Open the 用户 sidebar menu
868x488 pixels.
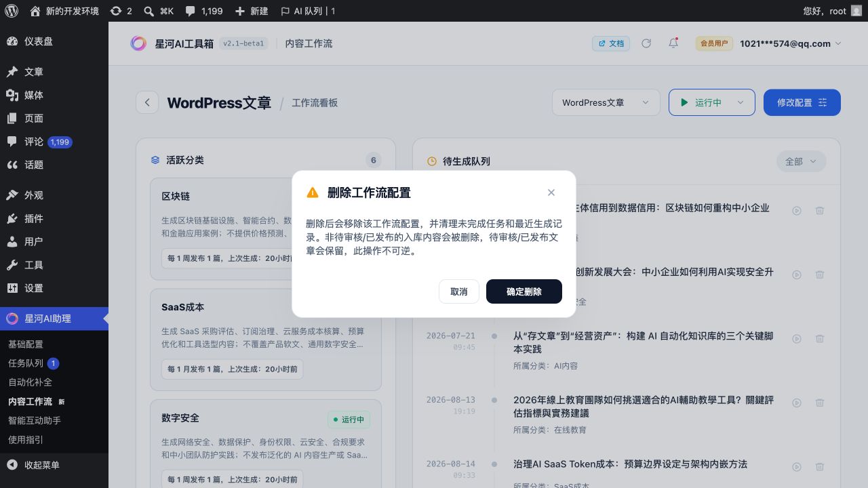click(x=54, y=241)
